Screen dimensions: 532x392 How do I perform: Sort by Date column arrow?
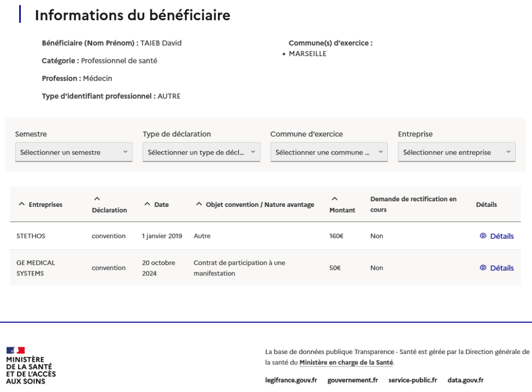[x=147, y=205]
